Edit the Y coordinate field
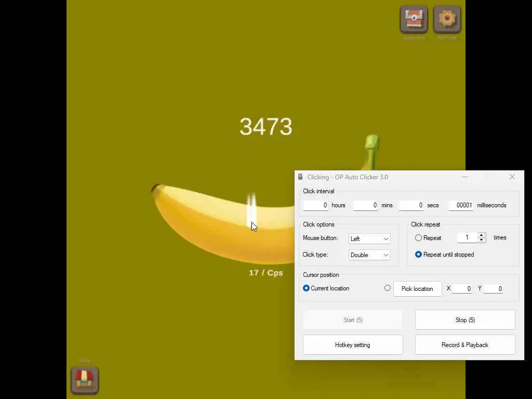 (493, 289)
